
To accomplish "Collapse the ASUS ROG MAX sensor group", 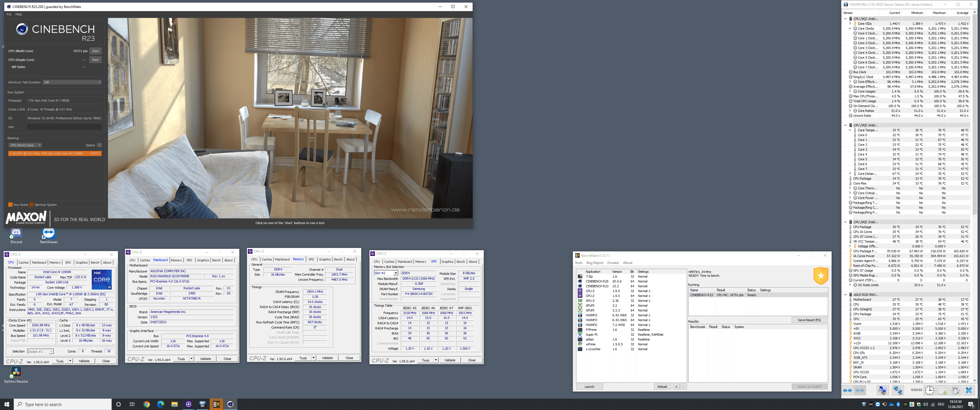I will tap(845, 295).
